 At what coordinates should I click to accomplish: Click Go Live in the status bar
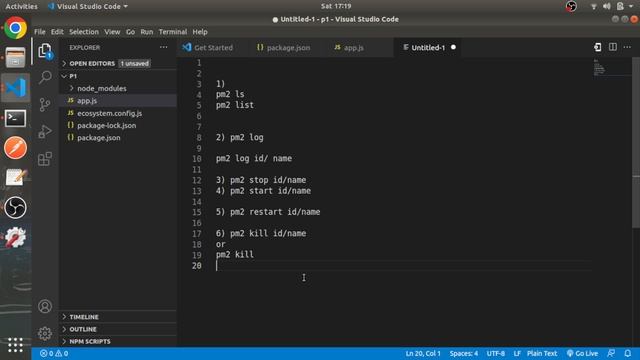tap(582, 353)
